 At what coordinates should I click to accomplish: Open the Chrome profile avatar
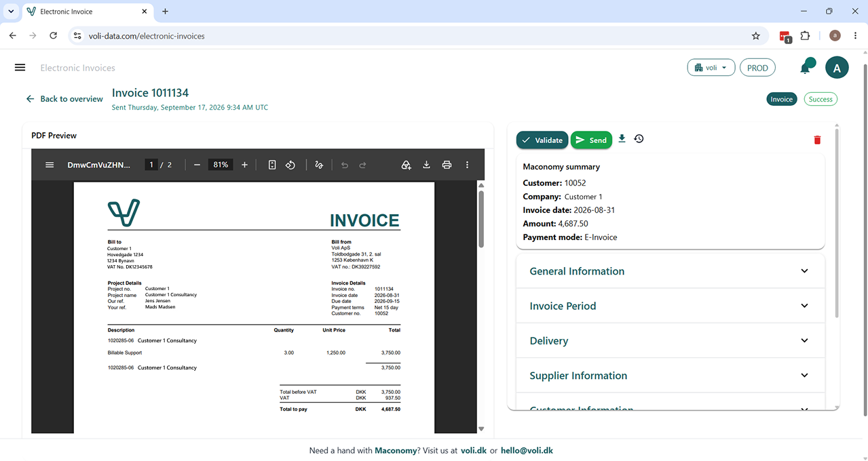tap(835, 36)
